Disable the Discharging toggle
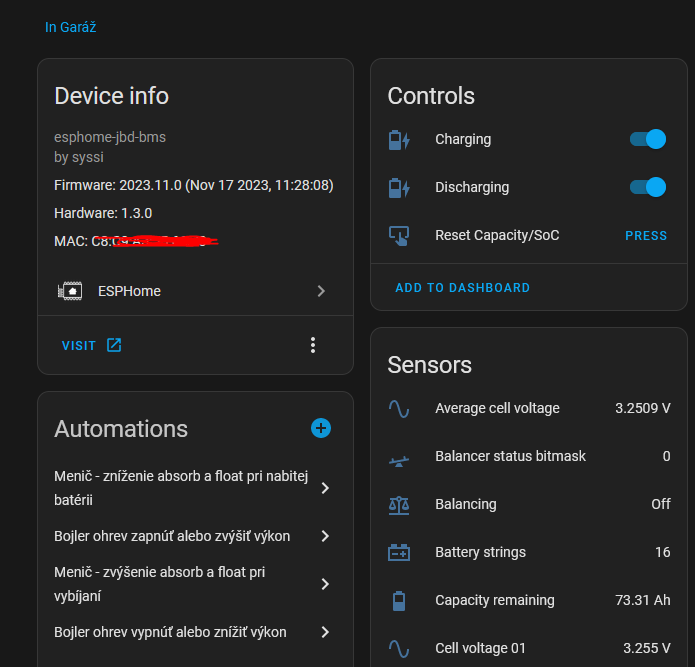The width and height of the screenshot is (695, 667). coord(648,187)
